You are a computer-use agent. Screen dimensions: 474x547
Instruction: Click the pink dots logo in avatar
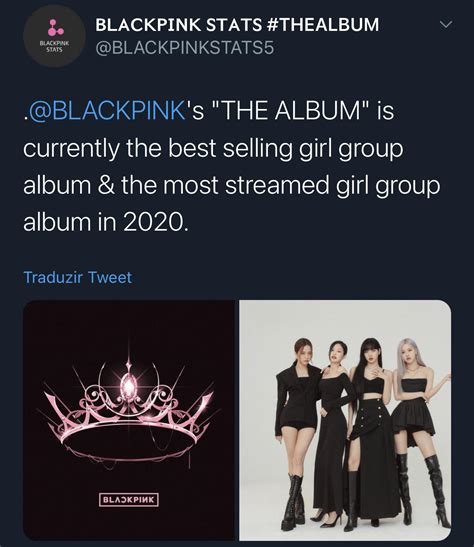[x=55, y=28]
